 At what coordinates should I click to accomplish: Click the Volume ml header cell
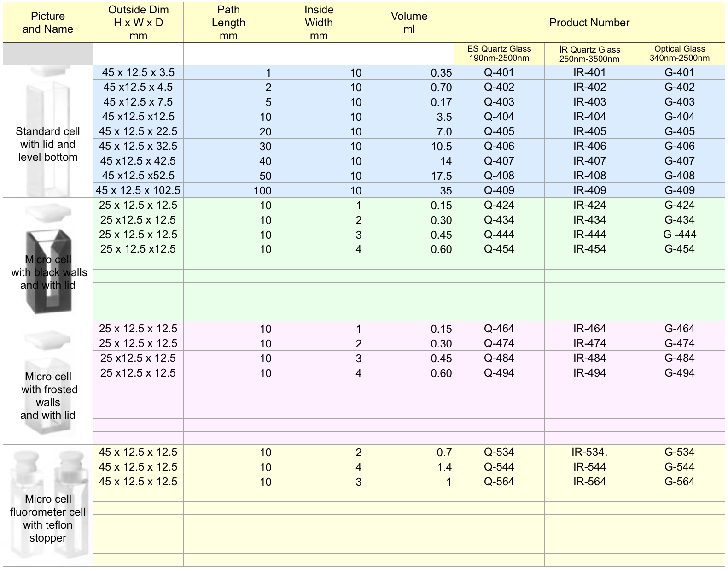coord(409,23)
